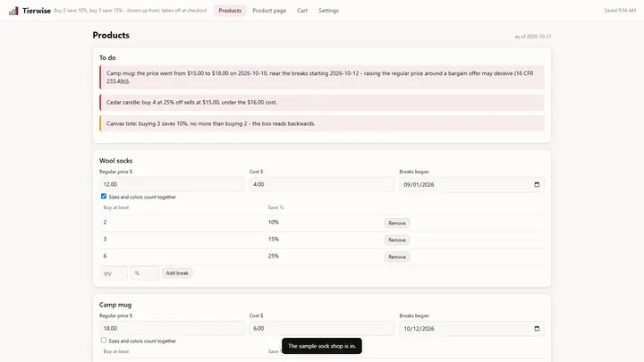Image resolution: width=644 pixels, height=362 pixels.
Task: Edit Wool socks regular price field
Action: pos(172,184)
